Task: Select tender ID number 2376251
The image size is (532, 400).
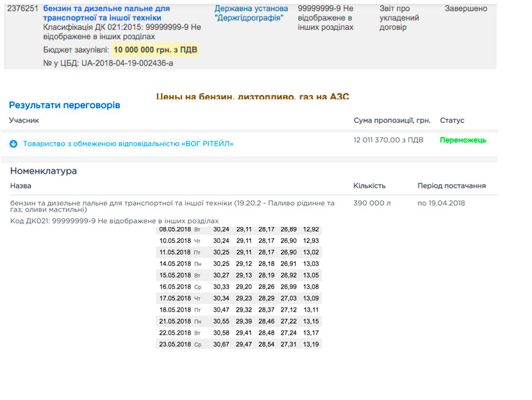Action: coord(22,9)
